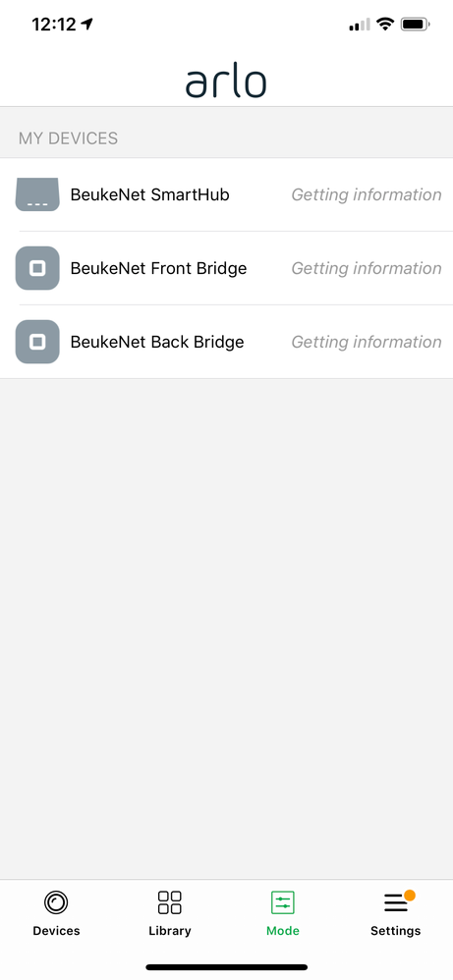Screen dimensions: 453x980
Task: Select the BeukeNet SmartHub row name
Action: (149, 195)
